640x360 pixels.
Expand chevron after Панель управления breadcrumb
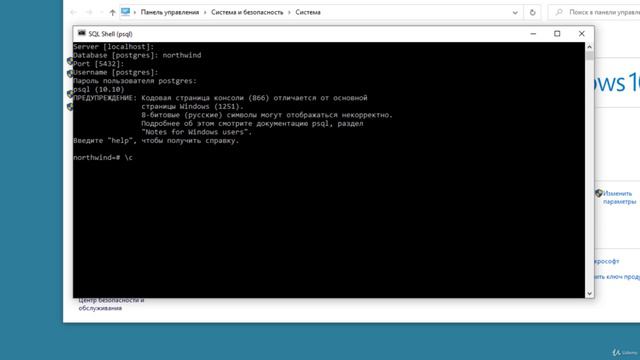click(x=205, y=13)
